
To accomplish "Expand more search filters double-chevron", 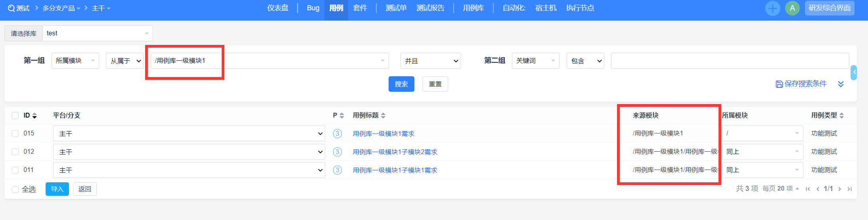I will 841,84.
